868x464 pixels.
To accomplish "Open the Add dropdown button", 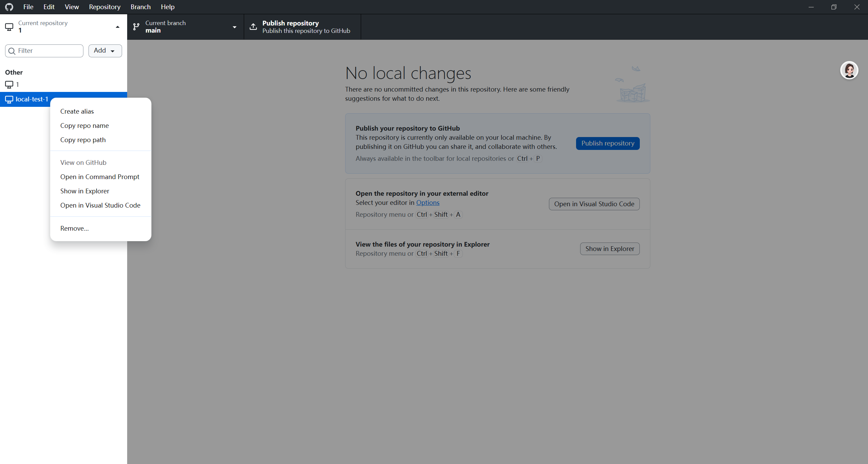I will (105, 51).
